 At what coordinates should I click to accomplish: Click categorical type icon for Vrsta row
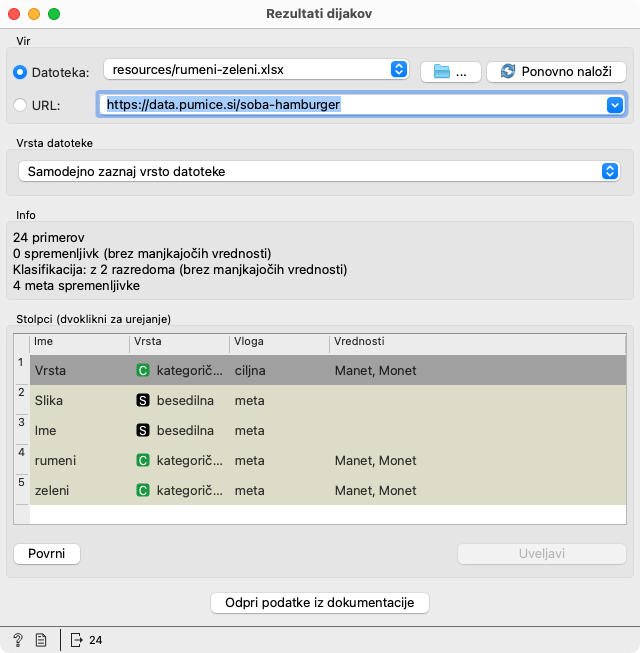(x=143, y=370)
